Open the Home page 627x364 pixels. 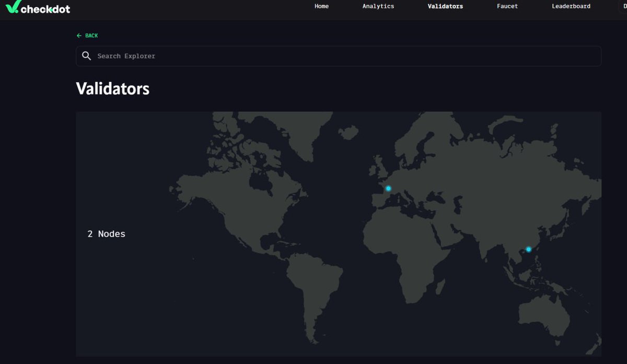321,6
